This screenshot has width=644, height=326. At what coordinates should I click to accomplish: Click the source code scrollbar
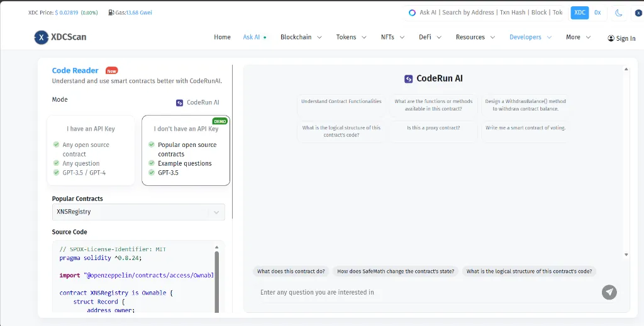216,281
